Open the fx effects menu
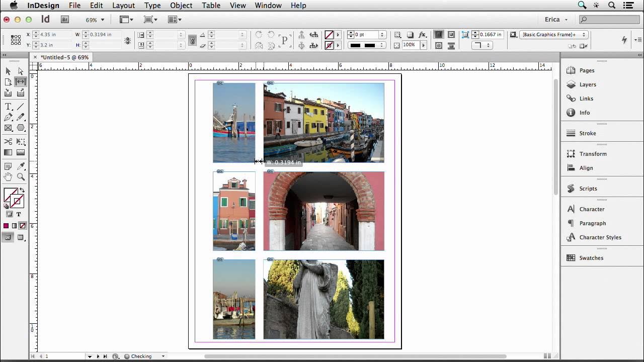644x362 pixels. (423, 35)
